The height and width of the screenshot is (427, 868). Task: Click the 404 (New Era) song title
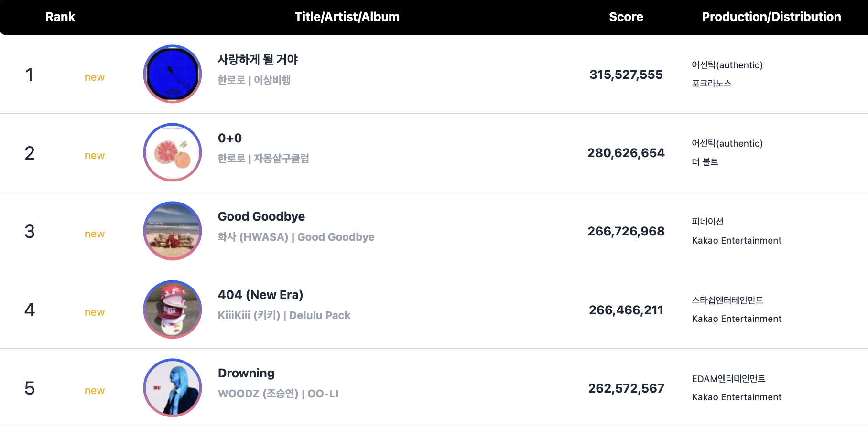click(x=260, y=295)
